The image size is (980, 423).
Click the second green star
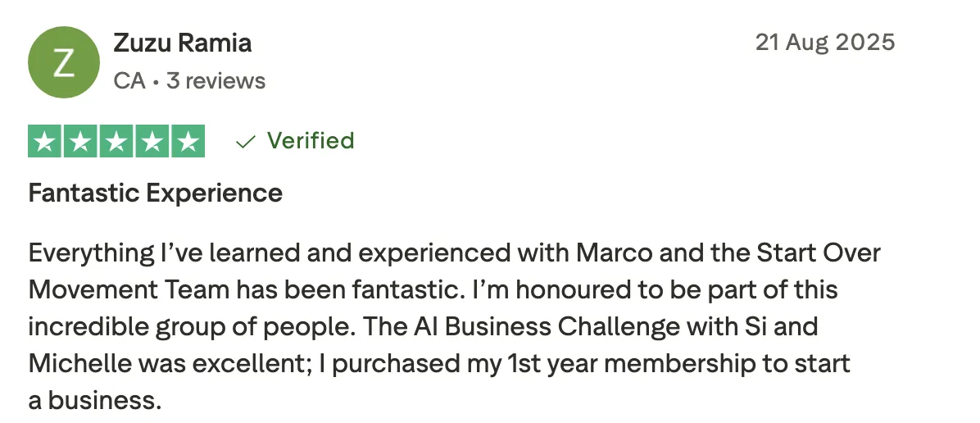[80, 142]
